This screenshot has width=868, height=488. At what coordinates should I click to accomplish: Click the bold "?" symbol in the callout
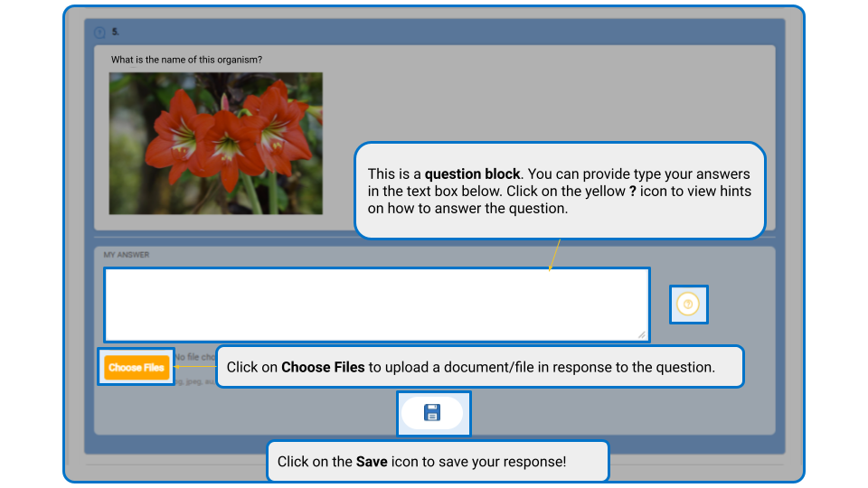tap(633, 192)
